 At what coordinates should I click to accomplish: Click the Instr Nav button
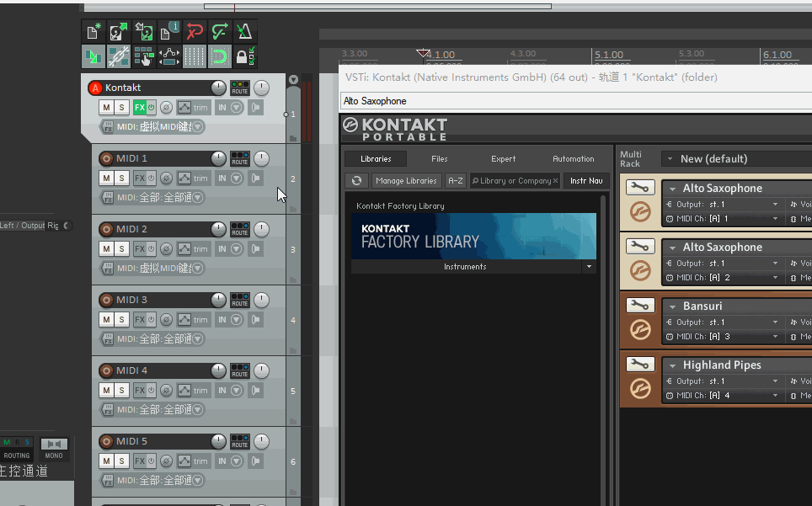[x=586, y=180]
